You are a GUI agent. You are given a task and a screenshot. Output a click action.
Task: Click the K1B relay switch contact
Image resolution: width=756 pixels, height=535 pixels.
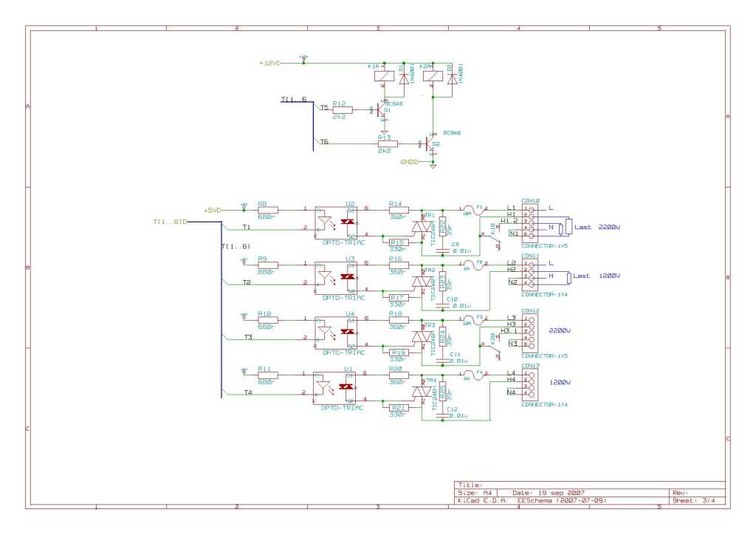(x=492, y=236)
